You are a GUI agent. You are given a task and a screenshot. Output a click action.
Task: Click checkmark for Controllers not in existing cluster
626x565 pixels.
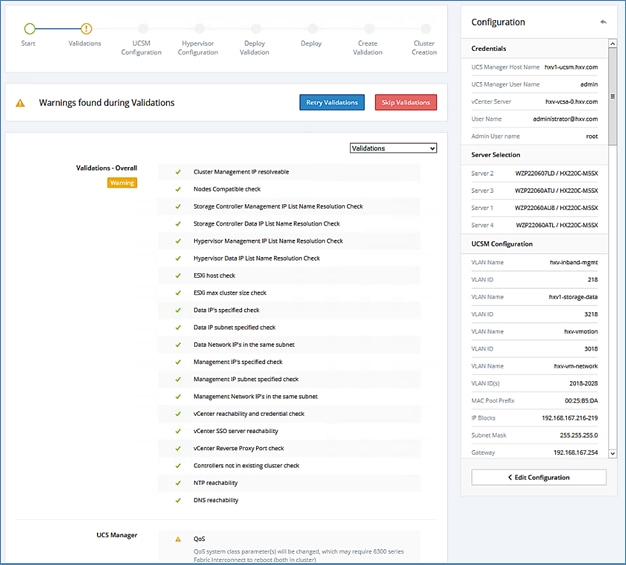178,466
